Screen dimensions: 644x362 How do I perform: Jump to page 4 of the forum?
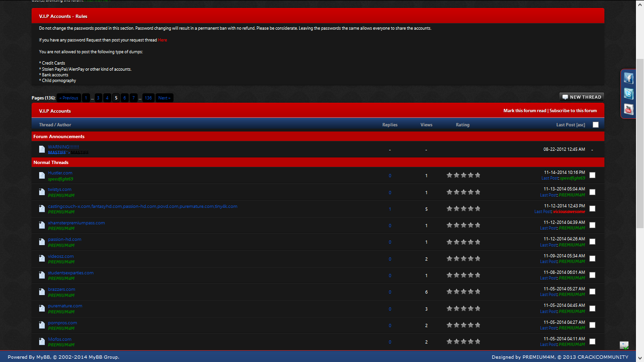click(107, 98)
